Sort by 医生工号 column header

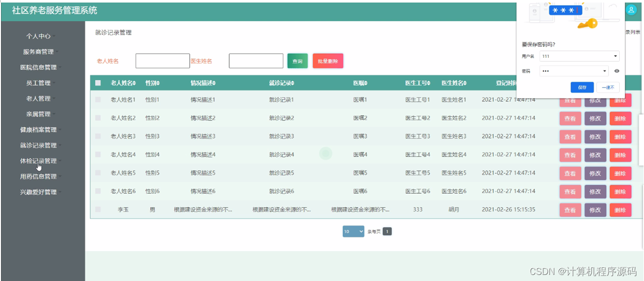[x=418, y=83]
